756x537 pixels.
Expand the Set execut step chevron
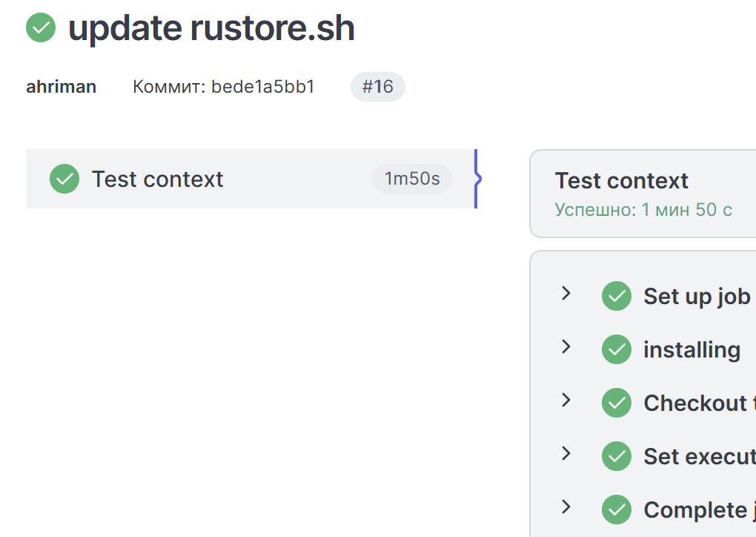tap(566, 453)
